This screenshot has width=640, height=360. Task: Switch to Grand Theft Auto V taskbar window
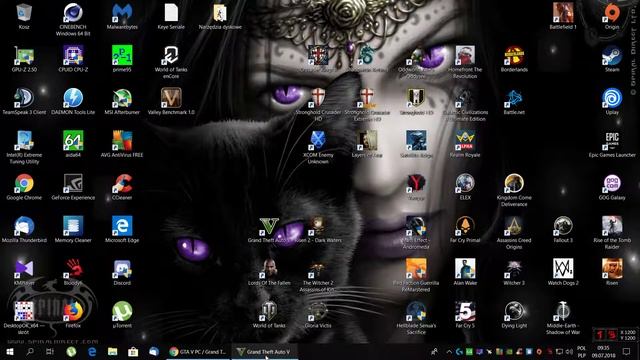pyautogui.click(x=264, y=351)
